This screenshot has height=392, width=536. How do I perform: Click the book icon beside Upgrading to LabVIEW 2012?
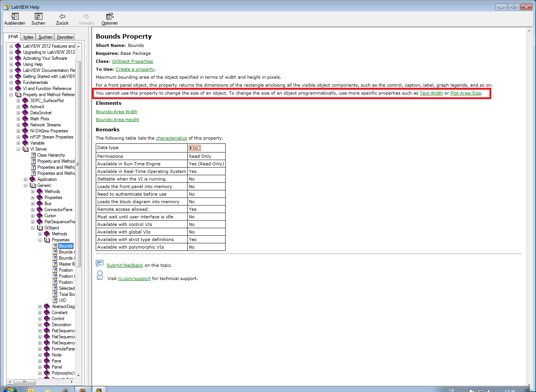[x=18, y=52]
